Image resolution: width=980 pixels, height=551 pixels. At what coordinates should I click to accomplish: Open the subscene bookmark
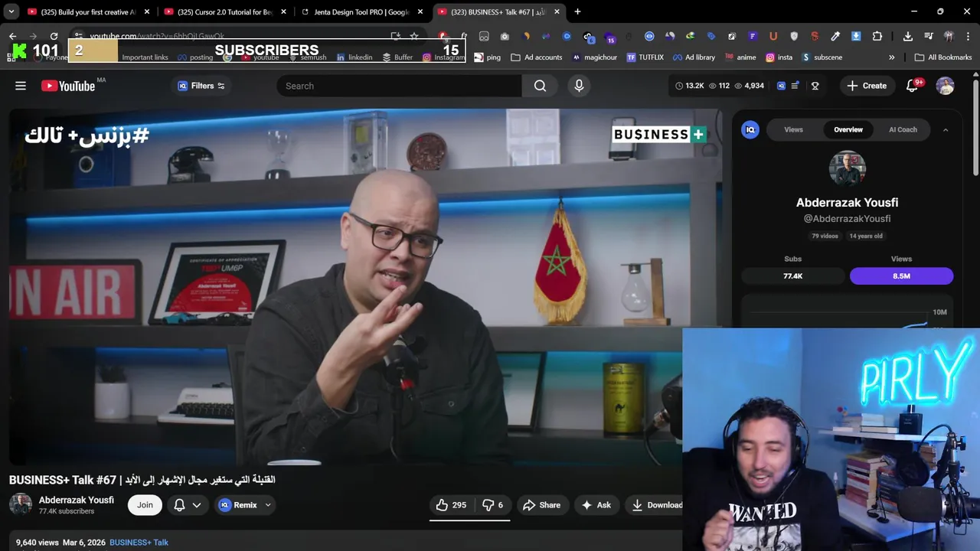822,57
